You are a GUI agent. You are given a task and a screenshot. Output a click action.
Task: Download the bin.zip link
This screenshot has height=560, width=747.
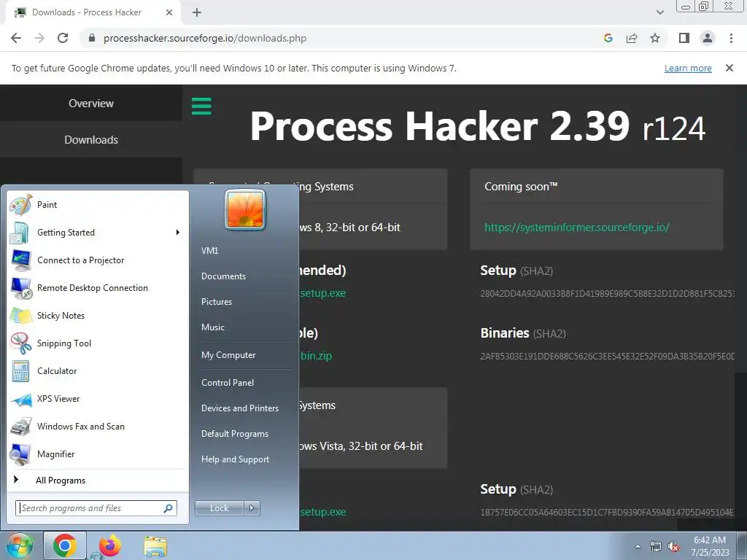pos(316,356)
